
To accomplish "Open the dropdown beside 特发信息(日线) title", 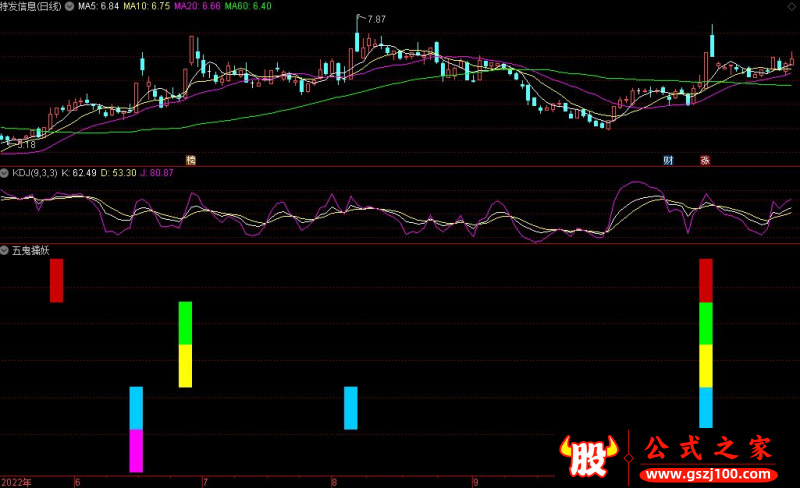I will pos(68,6).
